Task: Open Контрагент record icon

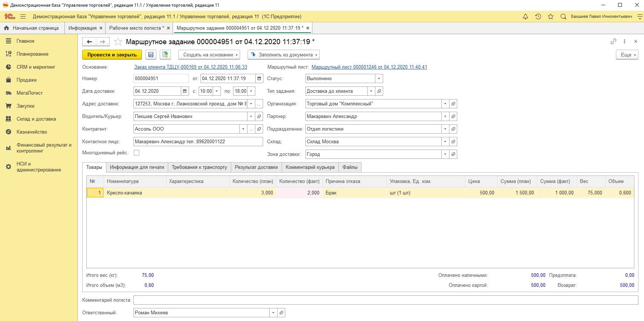Action: (259, 129)
